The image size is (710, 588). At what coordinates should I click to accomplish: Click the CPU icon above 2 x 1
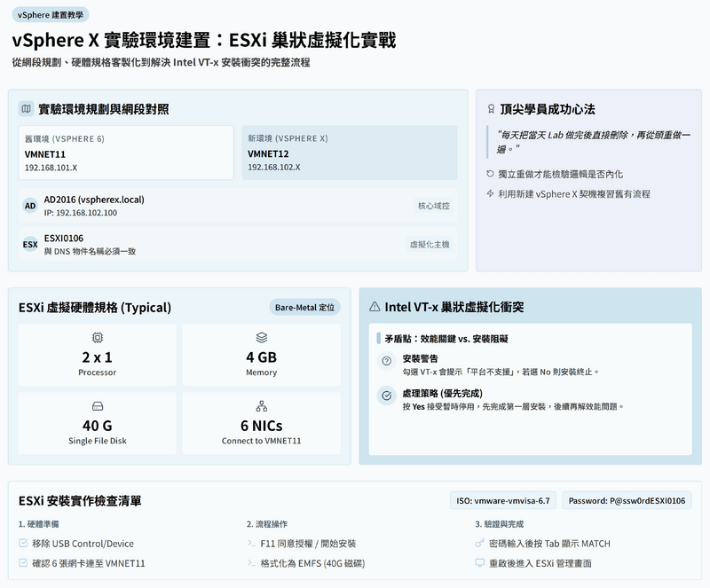click(x=97, y=338)
